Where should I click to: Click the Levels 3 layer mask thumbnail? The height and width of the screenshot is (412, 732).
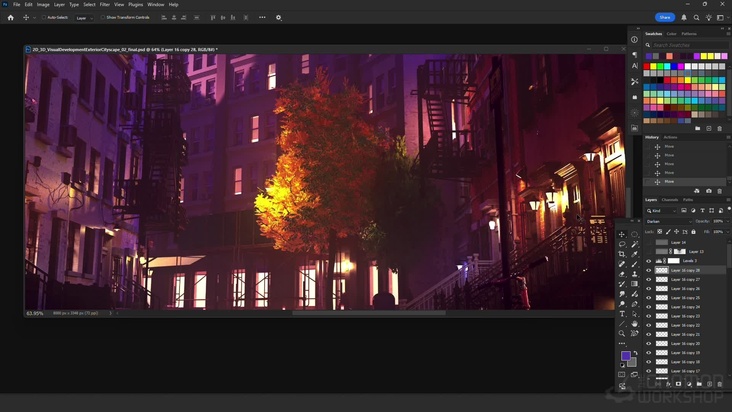673,261
